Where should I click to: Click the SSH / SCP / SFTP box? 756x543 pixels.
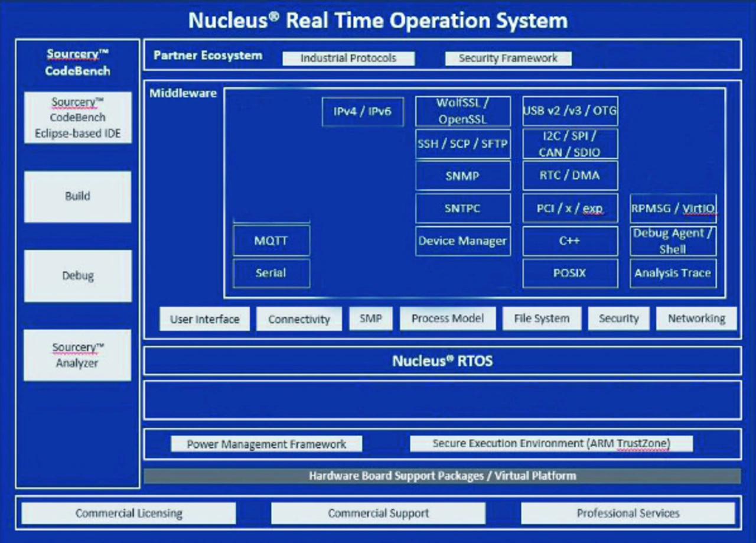463,144
